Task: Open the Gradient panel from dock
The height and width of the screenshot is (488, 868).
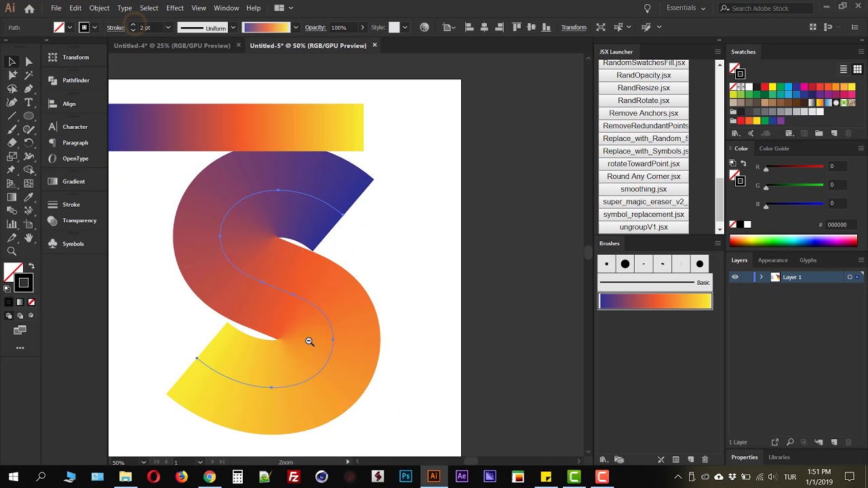Action: click(x=73, y=182)
